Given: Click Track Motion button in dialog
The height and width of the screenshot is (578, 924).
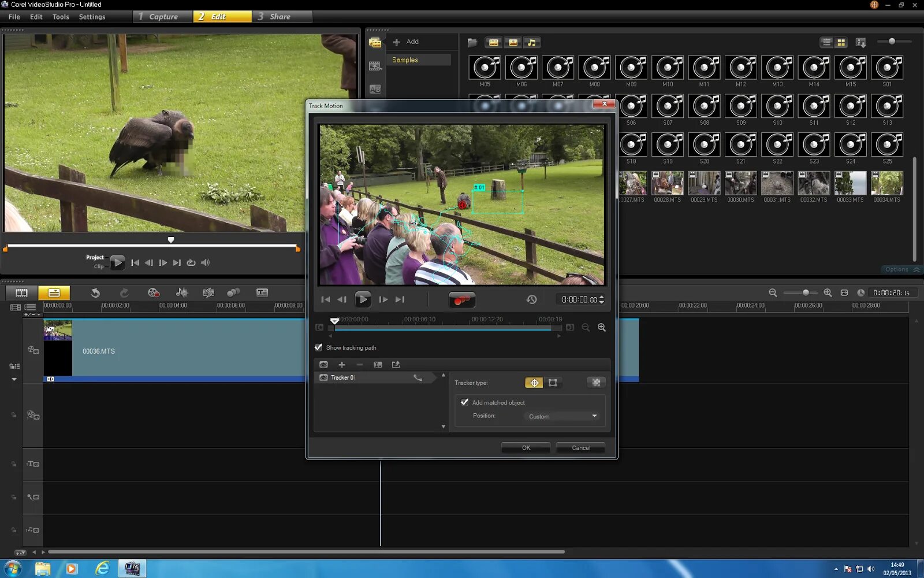Looking at the screenshot, I should tap(462, 299).
